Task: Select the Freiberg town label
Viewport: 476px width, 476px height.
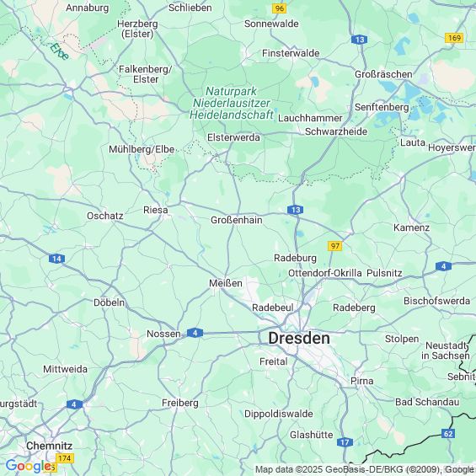Action: tap(180, 404)
